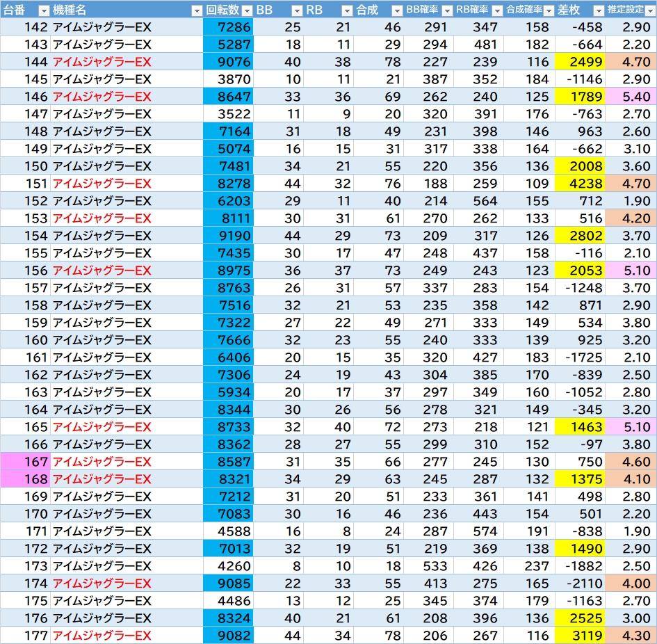Click 差枚 value -1725 in row 161
Viewport: 657px width, 644px height.
[x=580, y=357]
